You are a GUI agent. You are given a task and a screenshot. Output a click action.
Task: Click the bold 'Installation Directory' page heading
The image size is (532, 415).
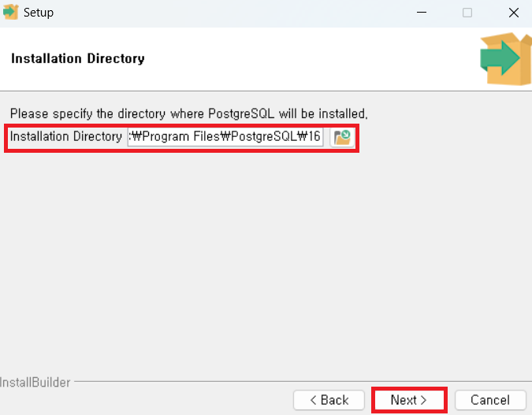78,58
